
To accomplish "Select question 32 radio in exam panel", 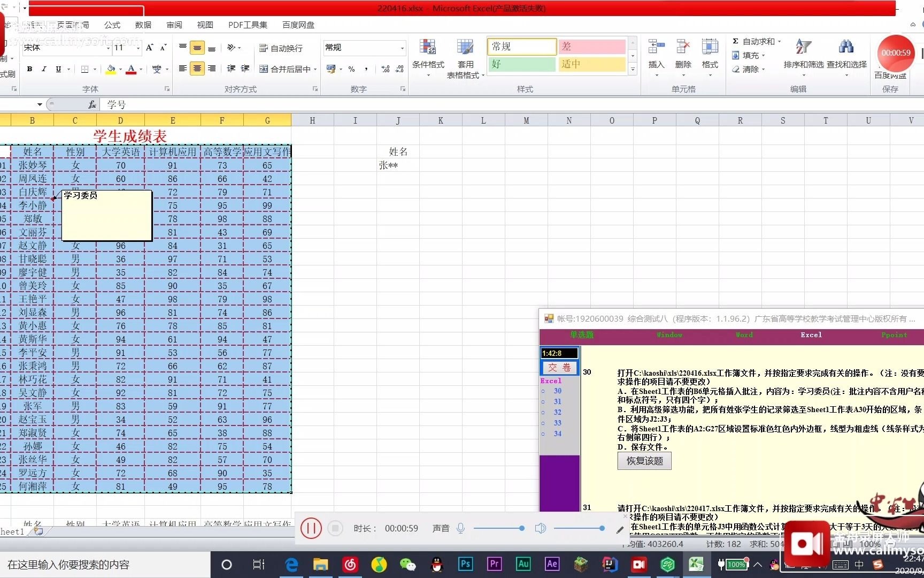I will (x=543, y=412).
